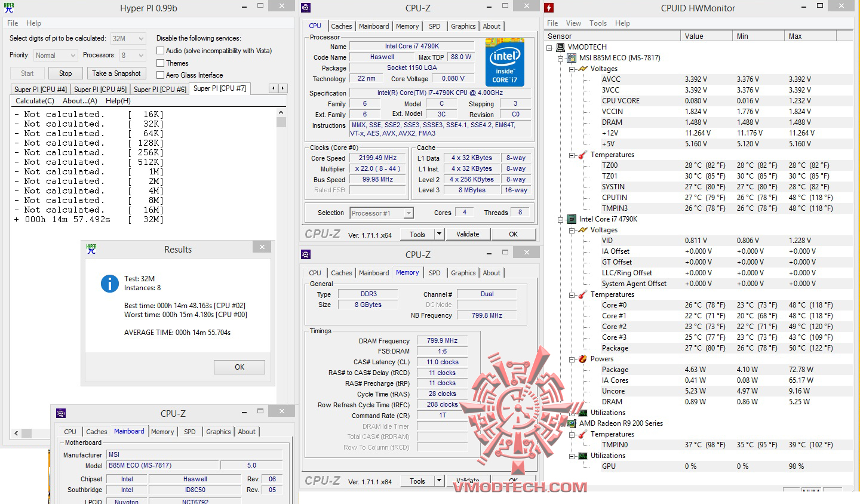Open the File menu in Hyper PI
860x504 pixels.
pyautogui.click(x=13, y=23)
